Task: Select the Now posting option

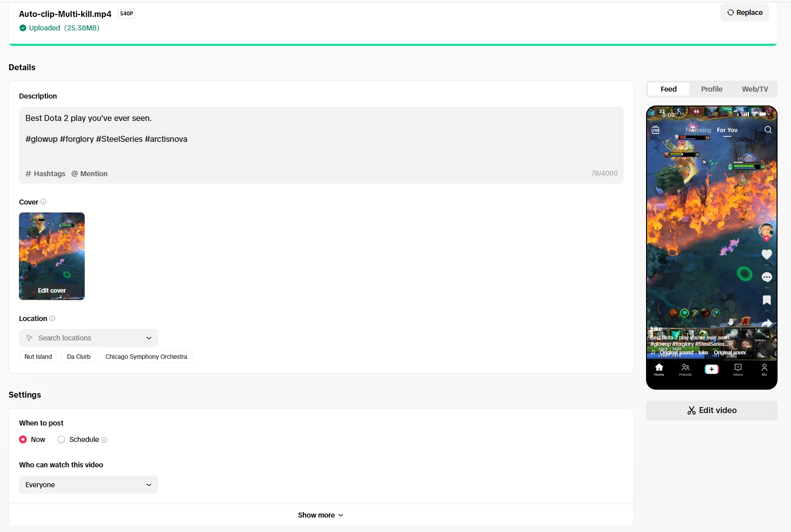Action: point(23,439)
